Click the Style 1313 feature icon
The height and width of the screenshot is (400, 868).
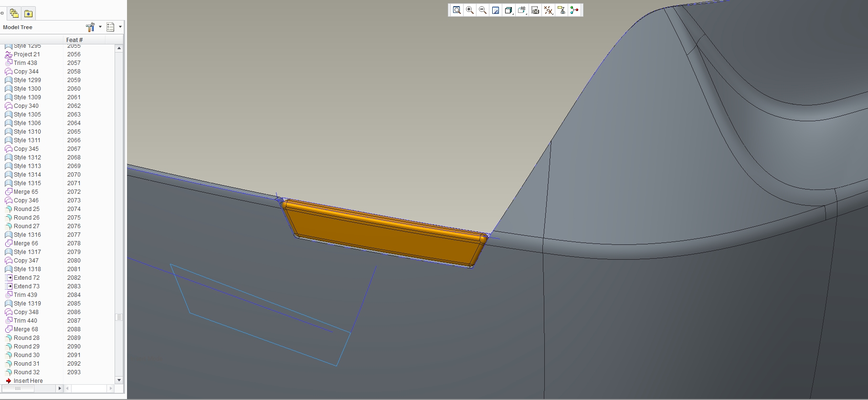point(9,166)
